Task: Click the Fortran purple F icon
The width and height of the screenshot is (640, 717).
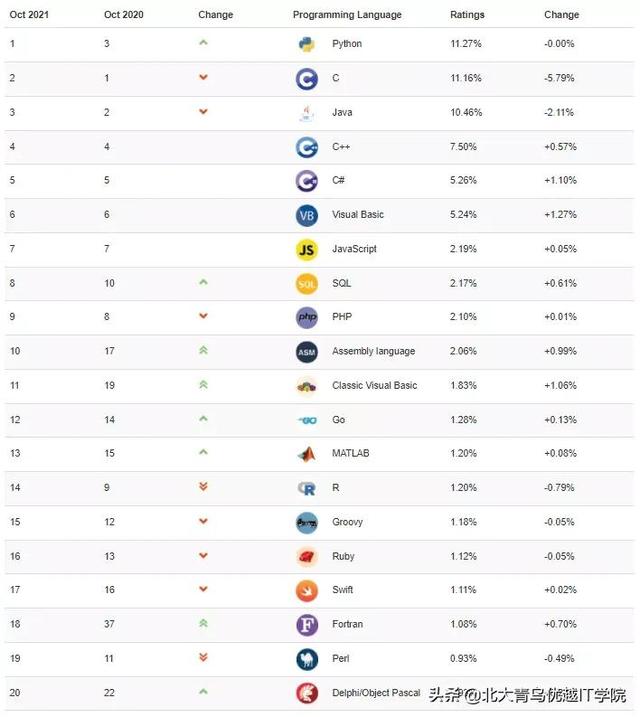Action: pyautogui.click(x=307, y=625)
